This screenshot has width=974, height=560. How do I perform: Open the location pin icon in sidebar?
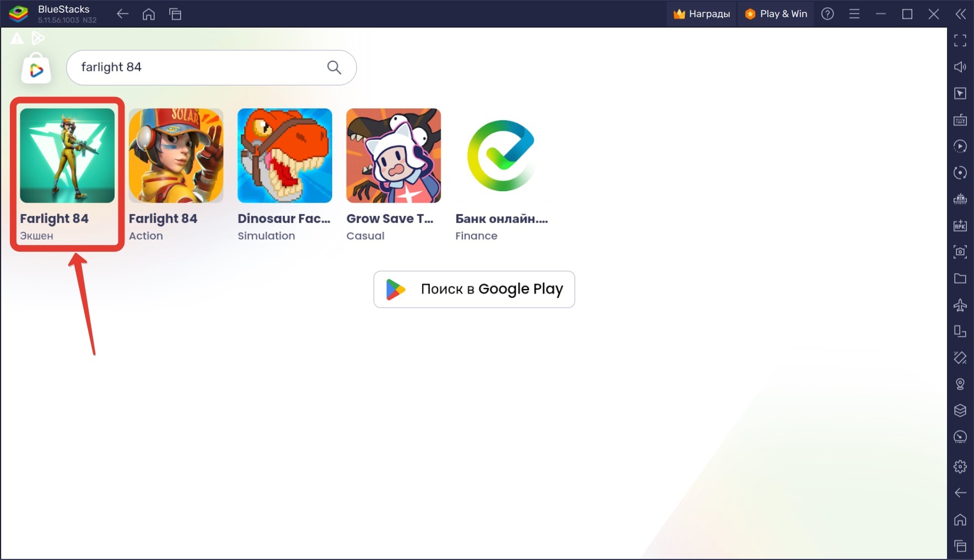960,384
